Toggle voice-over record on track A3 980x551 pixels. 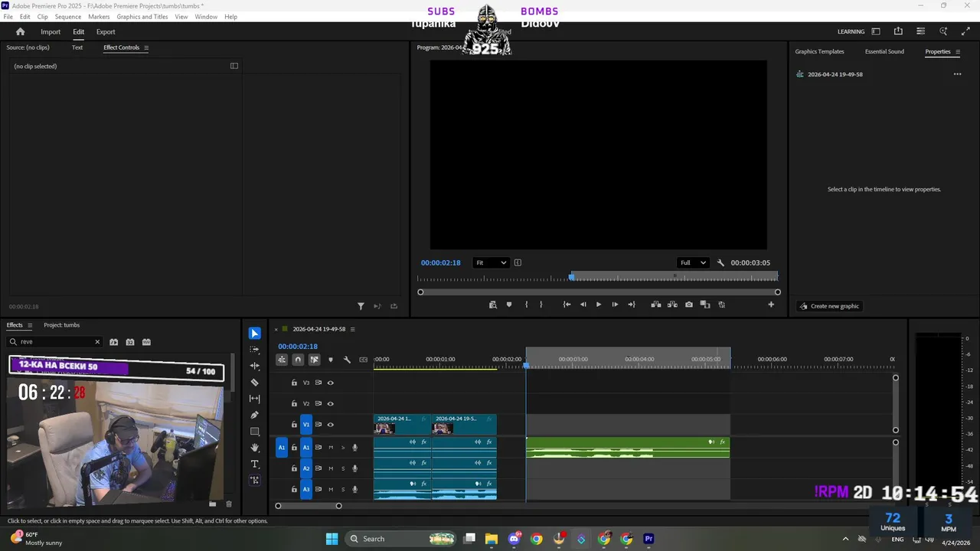click(354, 490)
